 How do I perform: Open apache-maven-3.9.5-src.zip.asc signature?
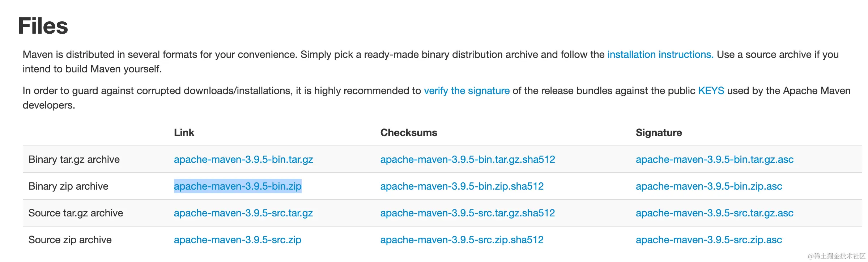[709, 240]
